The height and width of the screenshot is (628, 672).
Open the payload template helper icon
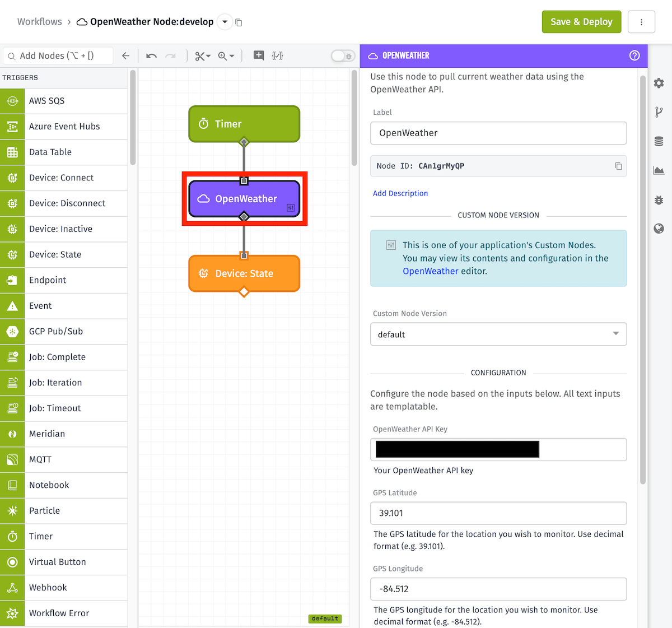coord(277,55)
